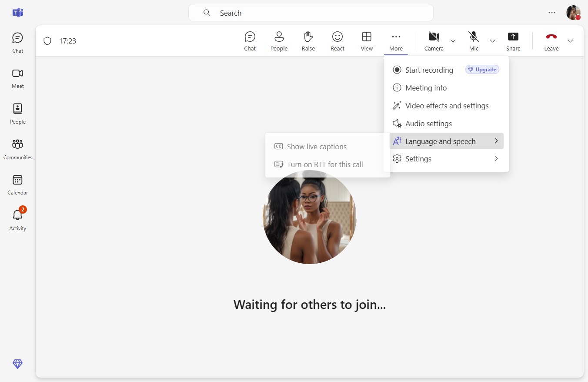Open Audio settings

pyautogui.click(x=446, y=124)
